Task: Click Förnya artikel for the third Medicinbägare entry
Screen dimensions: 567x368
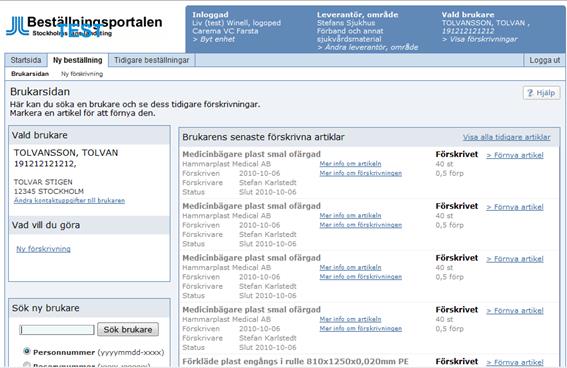Action: [x=515, y=259]
